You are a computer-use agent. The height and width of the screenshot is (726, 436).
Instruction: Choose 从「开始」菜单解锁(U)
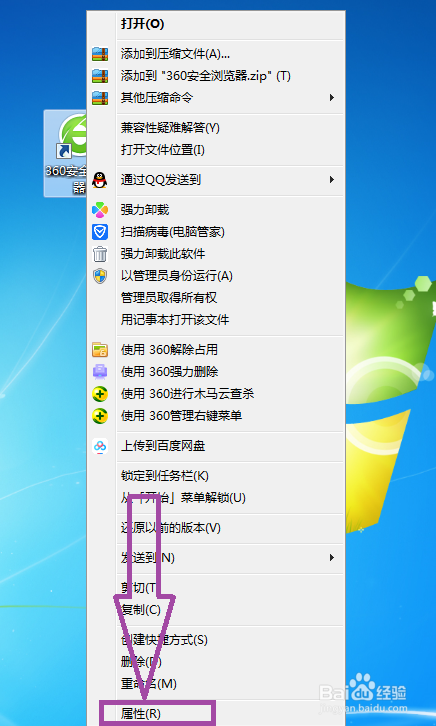(x=183, y=498)
